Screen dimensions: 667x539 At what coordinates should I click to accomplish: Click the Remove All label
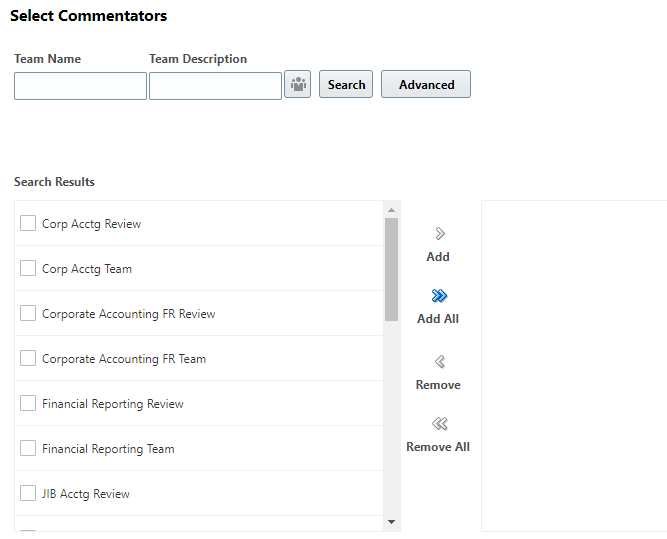[438, 447]
